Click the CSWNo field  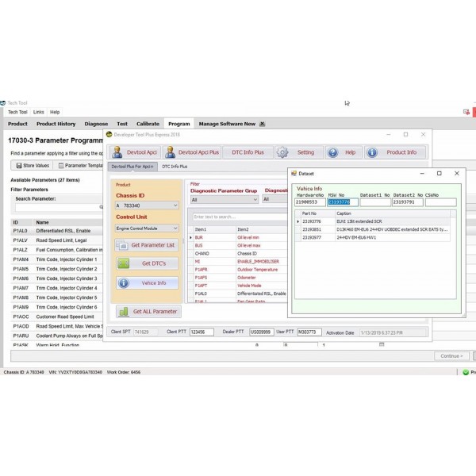(x=441, y=202)
